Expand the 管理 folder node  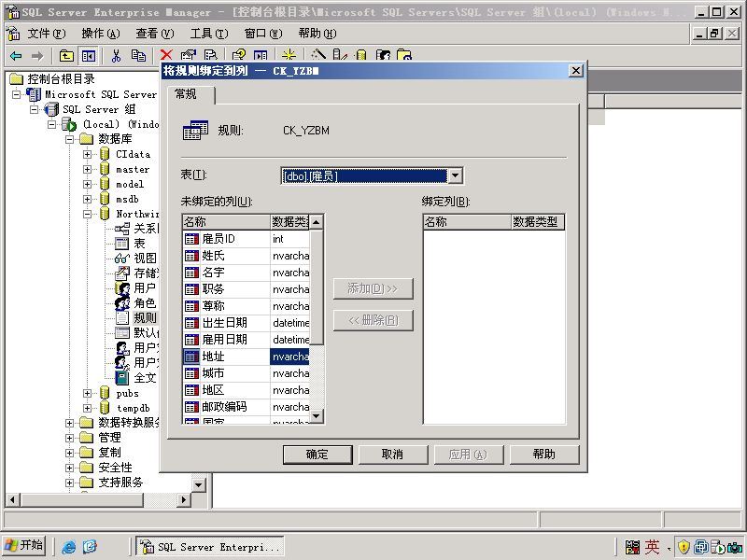[x=69, y=438]
